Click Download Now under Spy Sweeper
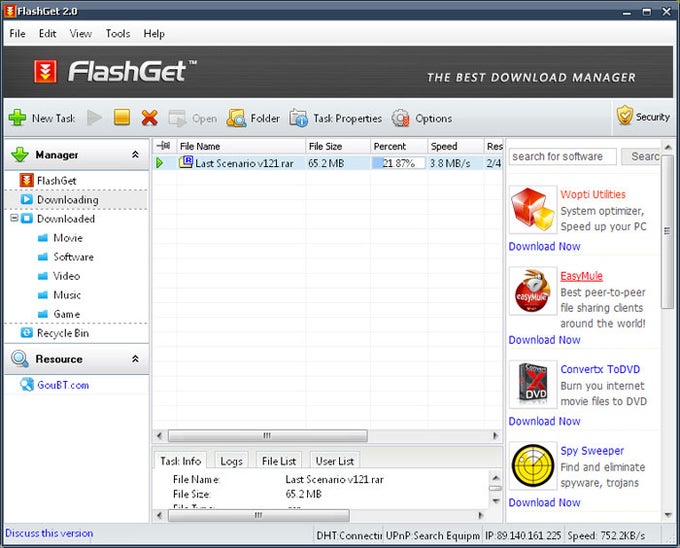The width and height of the screenshot is (680, 548). pos(544,502)
